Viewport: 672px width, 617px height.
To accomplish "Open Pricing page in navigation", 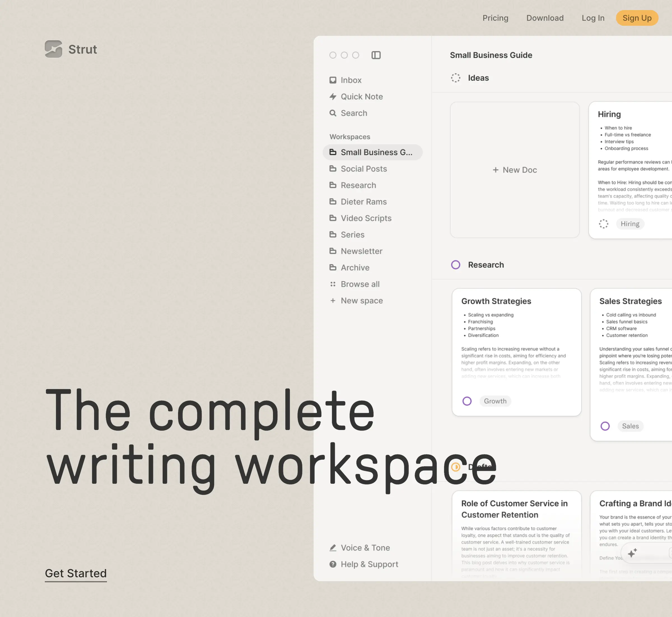I will pos(495,18).
